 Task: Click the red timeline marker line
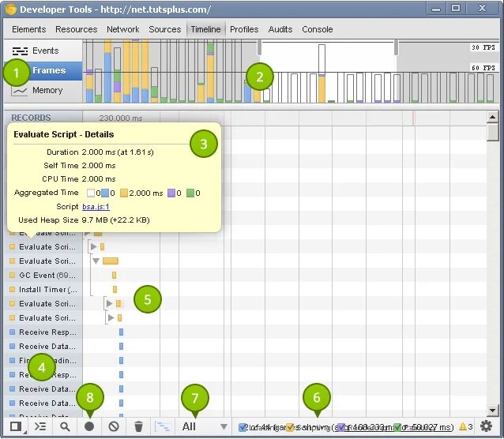click(x=413, y=118)
